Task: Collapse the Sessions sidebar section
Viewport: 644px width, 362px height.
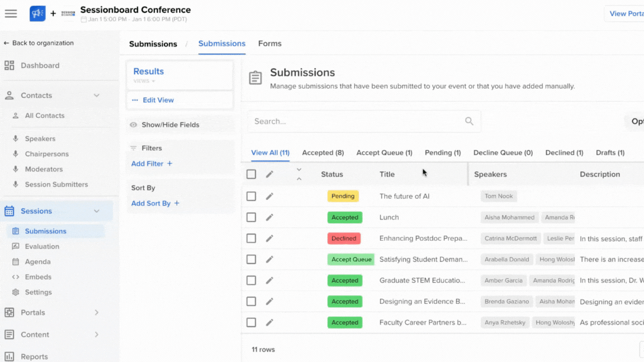Action: 97,211
